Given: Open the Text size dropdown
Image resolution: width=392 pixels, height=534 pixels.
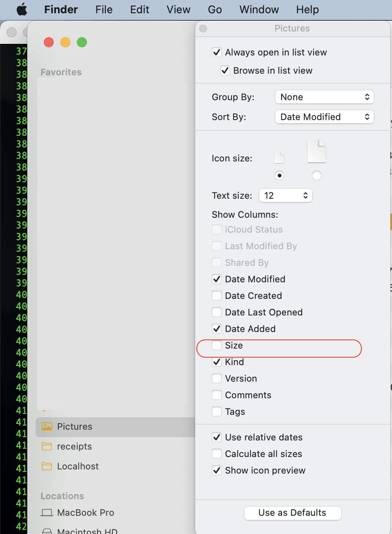Looking at the screenshot, I should coord(285,195).
